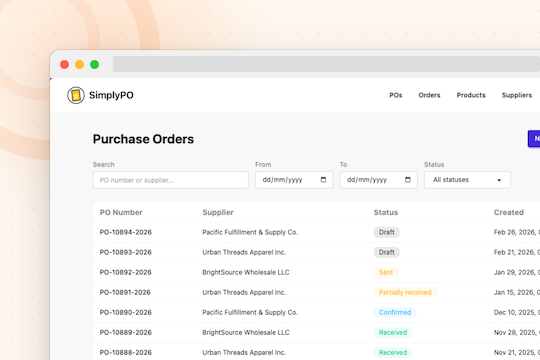Click the Sent status badge
540x360 pixels.
(386, 272)
